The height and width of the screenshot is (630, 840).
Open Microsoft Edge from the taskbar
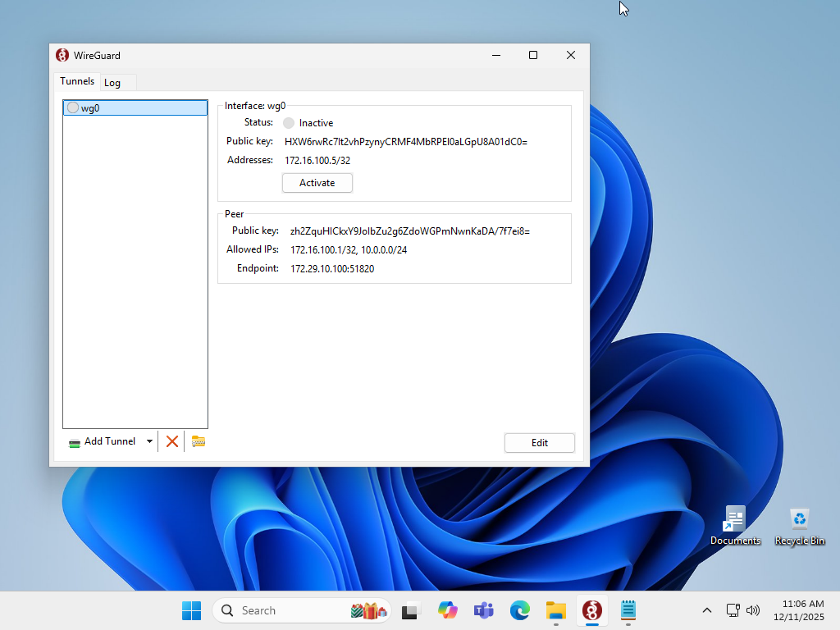click(519, 610)
